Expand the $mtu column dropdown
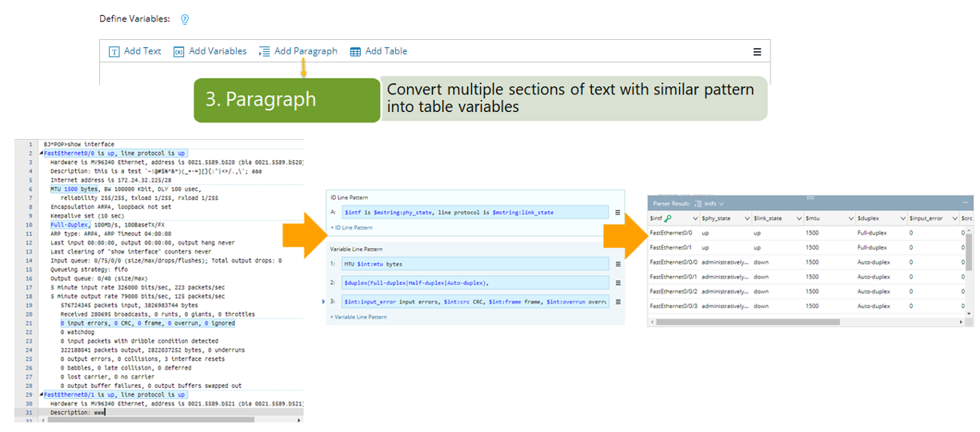980x432 pixels. point(850,218)
